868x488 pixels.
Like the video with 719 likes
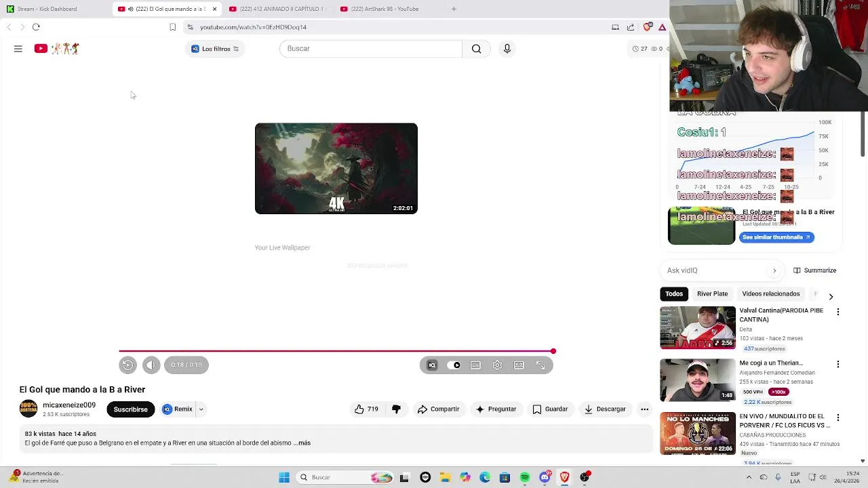coord(366,409)
